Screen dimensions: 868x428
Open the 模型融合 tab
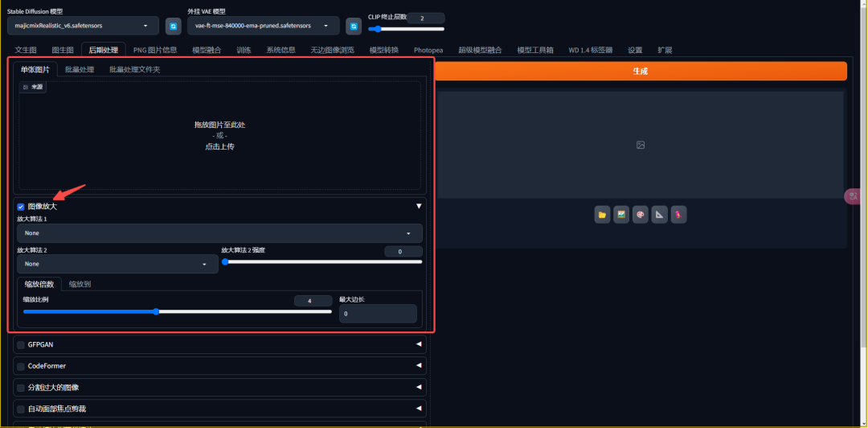[x=207, y=50]
